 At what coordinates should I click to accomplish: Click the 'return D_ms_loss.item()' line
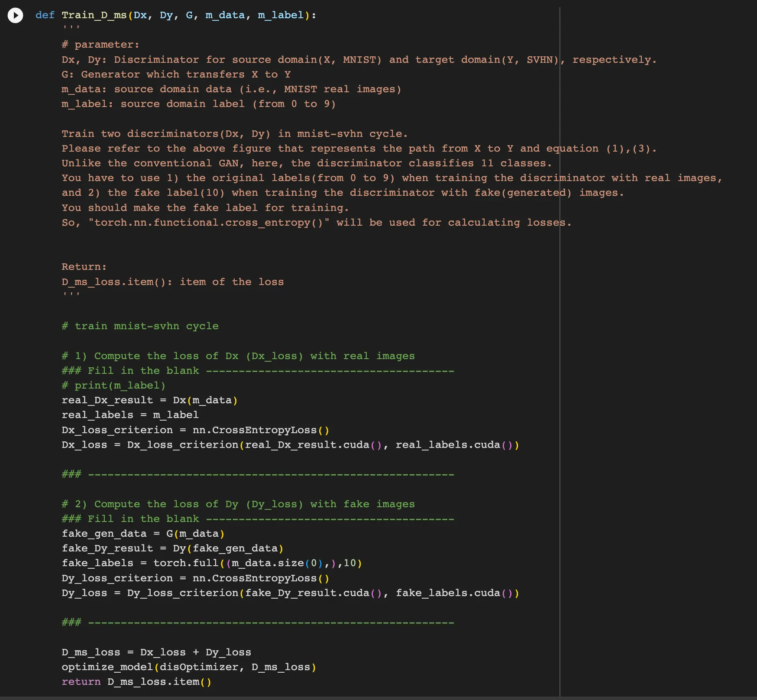[136, 682]
